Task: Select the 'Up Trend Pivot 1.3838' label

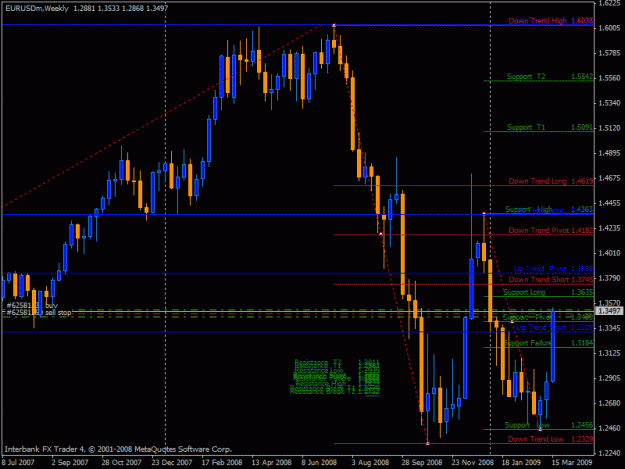Action: pyautogui.click(x=553, y=269)
